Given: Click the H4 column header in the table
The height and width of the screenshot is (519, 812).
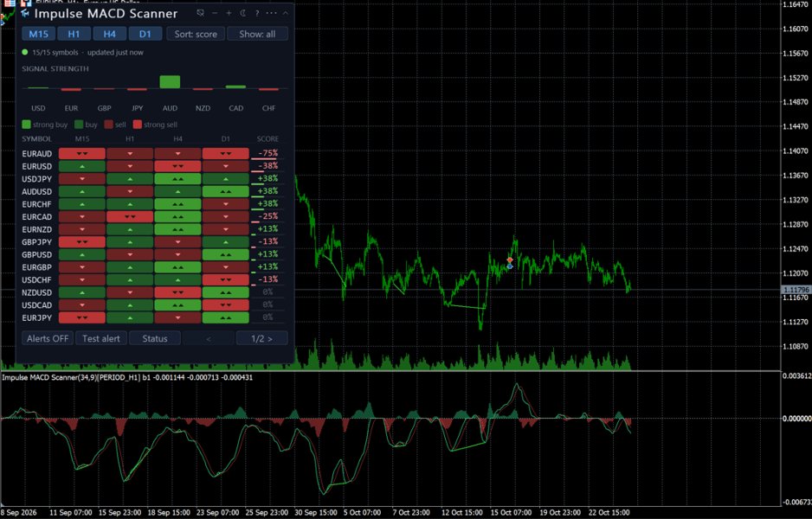Looking at the screenshot, I should [x=177, y=139].
